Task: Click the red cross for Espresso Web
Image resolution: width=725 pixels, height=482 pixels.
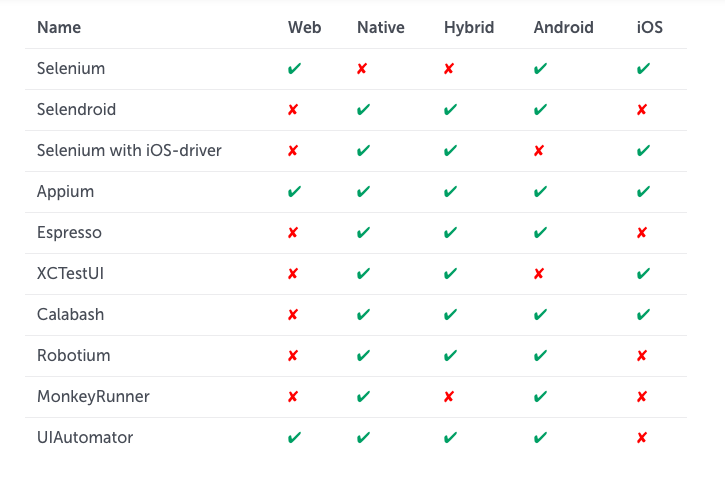Action: [x=293, y=233]
